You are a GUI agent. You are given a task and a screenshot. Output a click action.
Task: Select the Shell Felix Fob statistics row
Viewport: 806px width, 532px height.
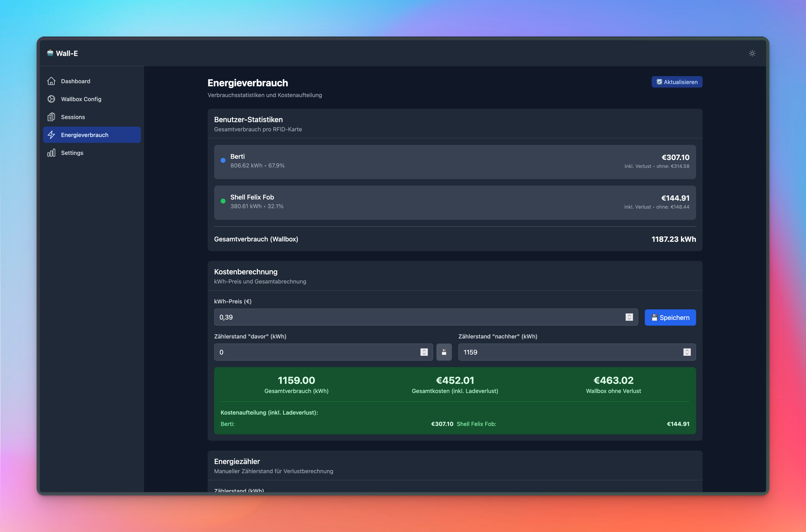click(454, 203)
